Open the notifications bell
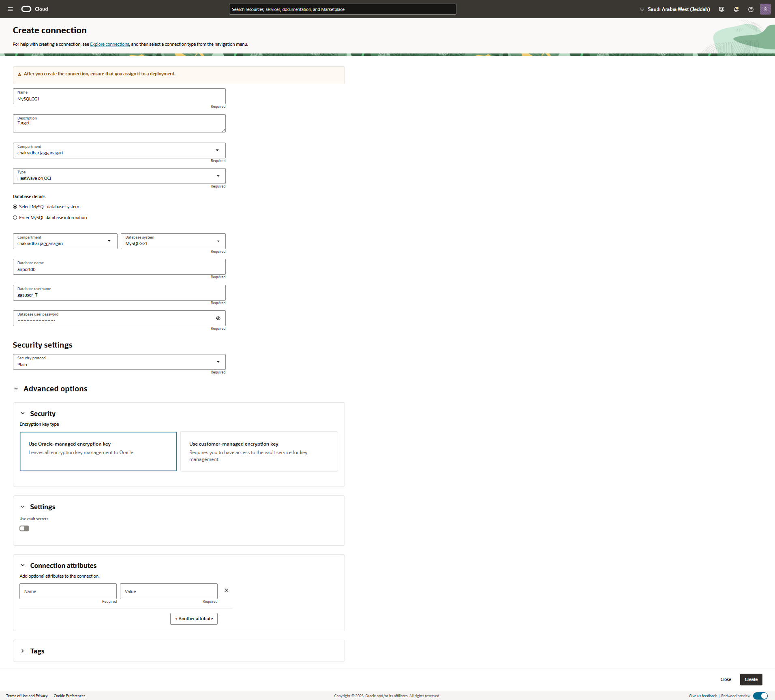This screenshot has height=700, width=775. (x=736, y=9)
